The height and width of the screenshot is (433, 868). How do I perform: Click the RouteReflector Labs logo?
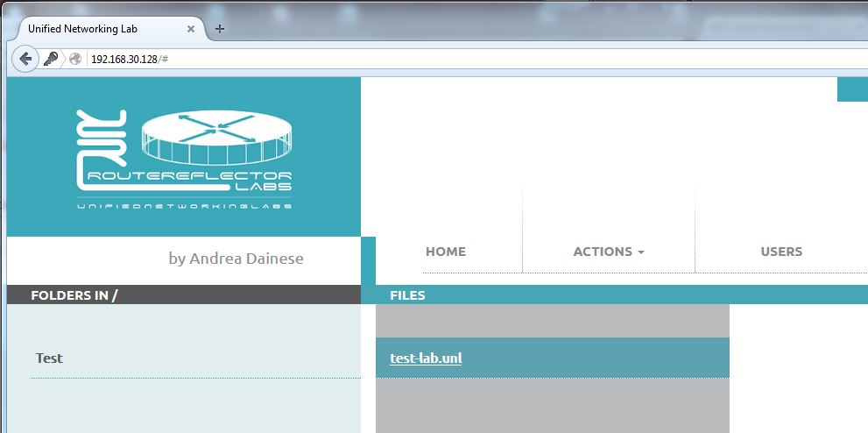click(184, 160)
